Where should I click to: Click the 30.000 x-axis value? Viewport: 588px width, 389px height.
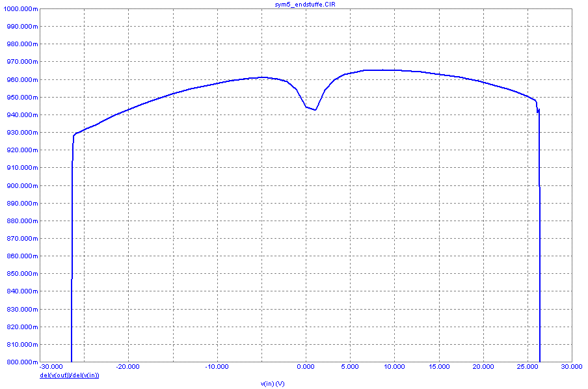point(572,367)
